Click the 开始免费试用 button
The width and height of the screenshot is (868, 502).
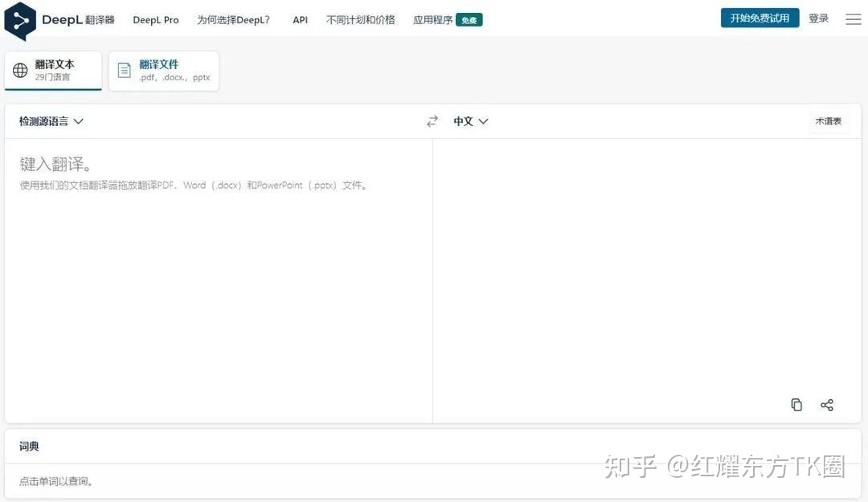pyautogui.click(x=759, y=18)
